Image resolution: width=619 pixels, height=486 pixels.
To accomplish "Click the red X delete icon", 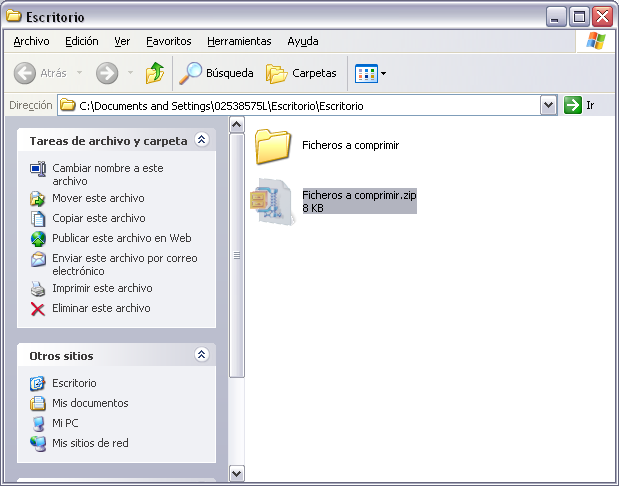I will tap(38, 309).
